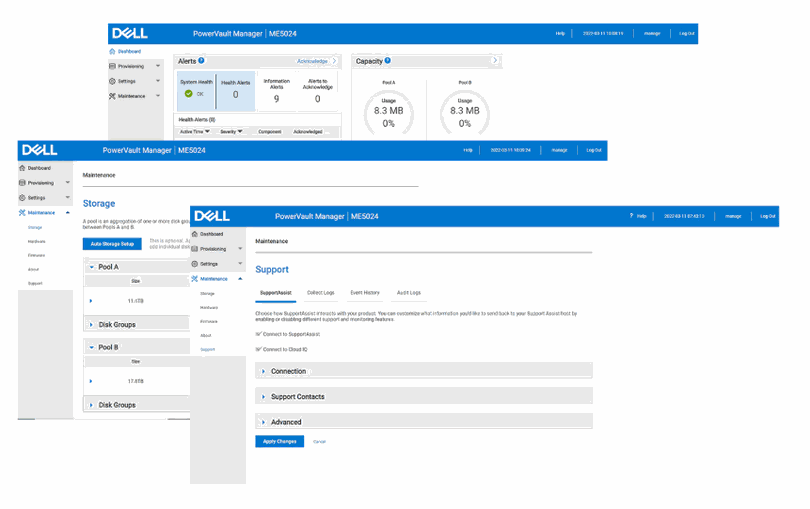Click the Auto Storage Setup button
Screen dimensions: 810x509
112,244
